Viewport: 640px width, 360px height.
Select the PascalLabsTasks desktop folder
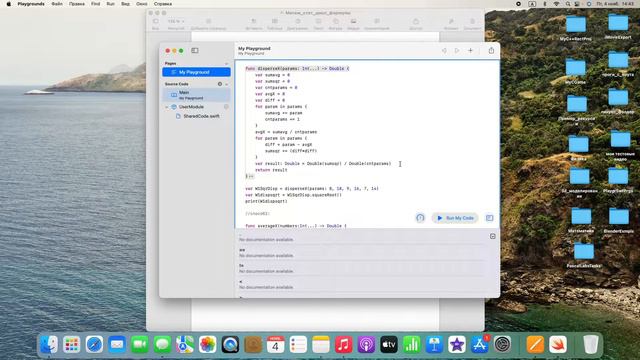click(584, 256)
